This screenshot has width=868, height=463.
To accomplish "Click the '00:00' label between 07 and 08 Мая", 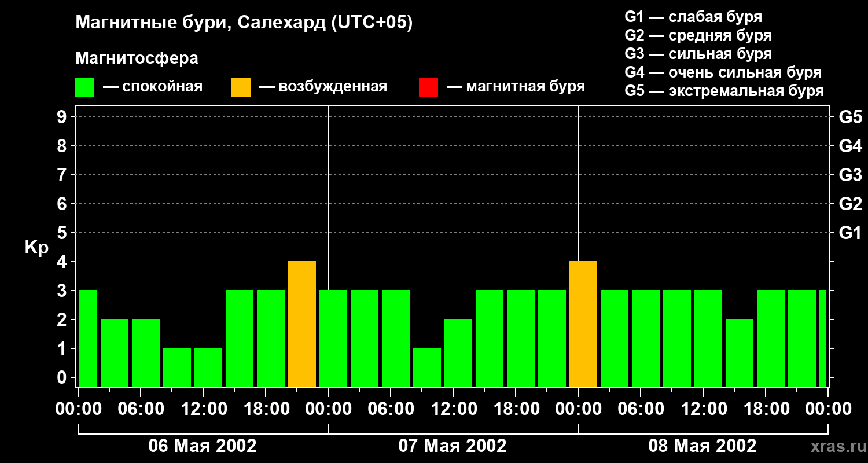I will tap(578, 409).
